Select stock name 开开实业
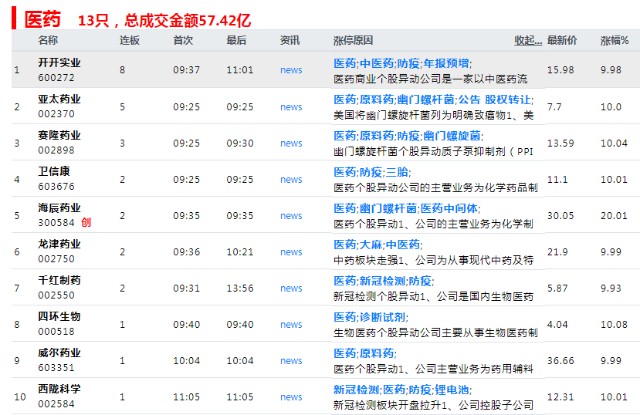 (x=59, y=63)
